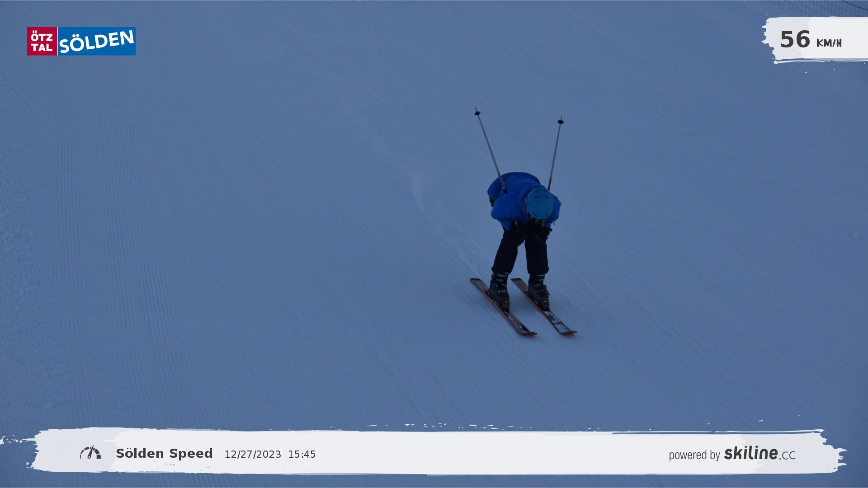Click the skier's left ski boot
Viewport: 868px width, 488px height.
tap(499, 289)
